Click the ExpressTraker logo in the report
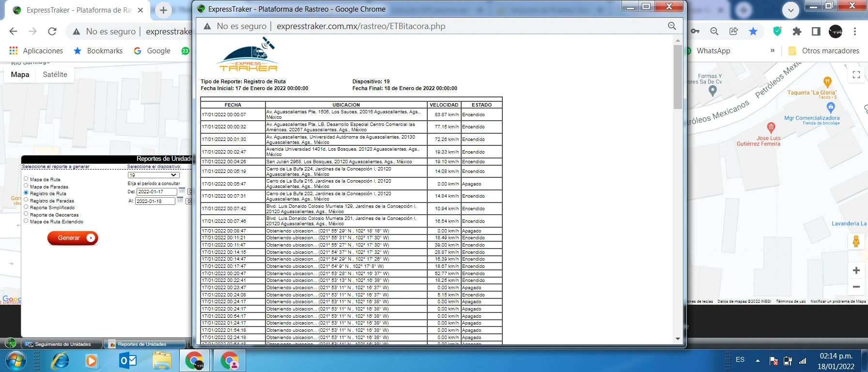The image size is (868, 372). [248, 54]
